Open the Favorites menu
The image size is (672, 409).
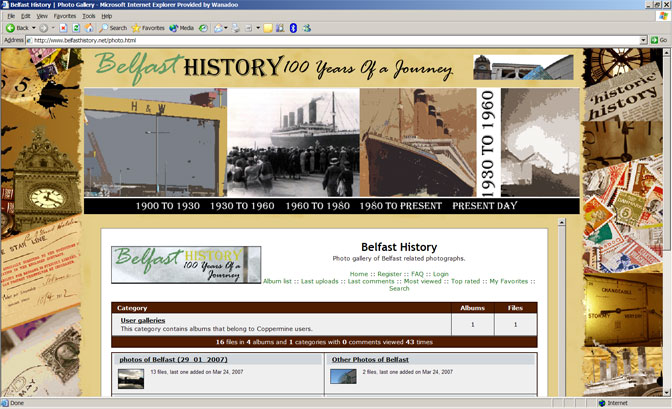coord(64,16)
